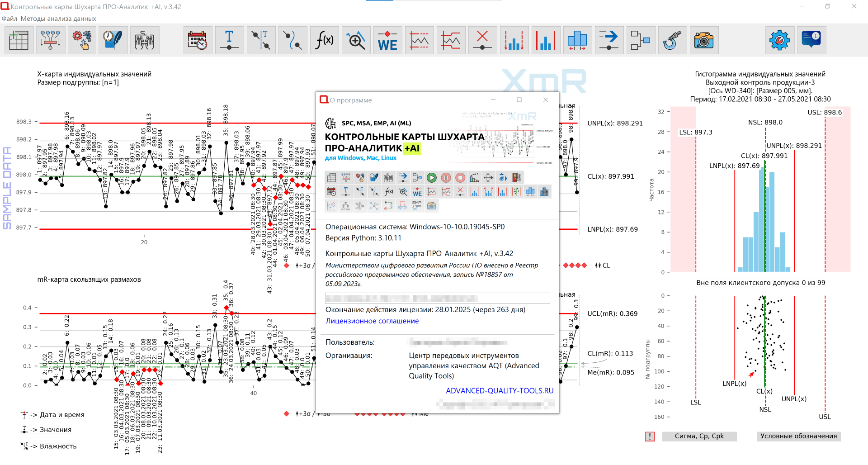Open the Лицензионное соглашение link
Screen dimensions: 868x465
click(372, 321)
